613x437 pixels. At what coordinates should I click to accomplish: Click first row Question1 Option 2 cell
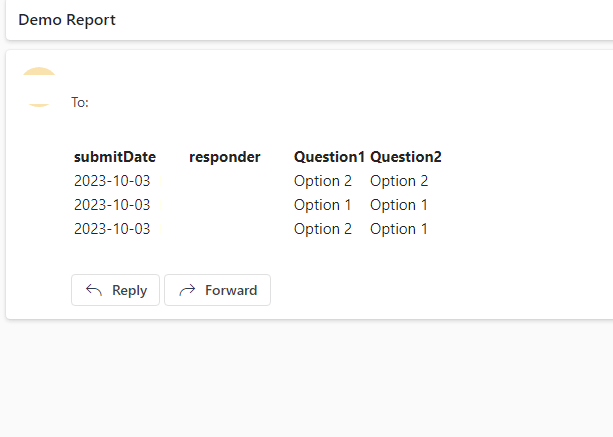323,181
